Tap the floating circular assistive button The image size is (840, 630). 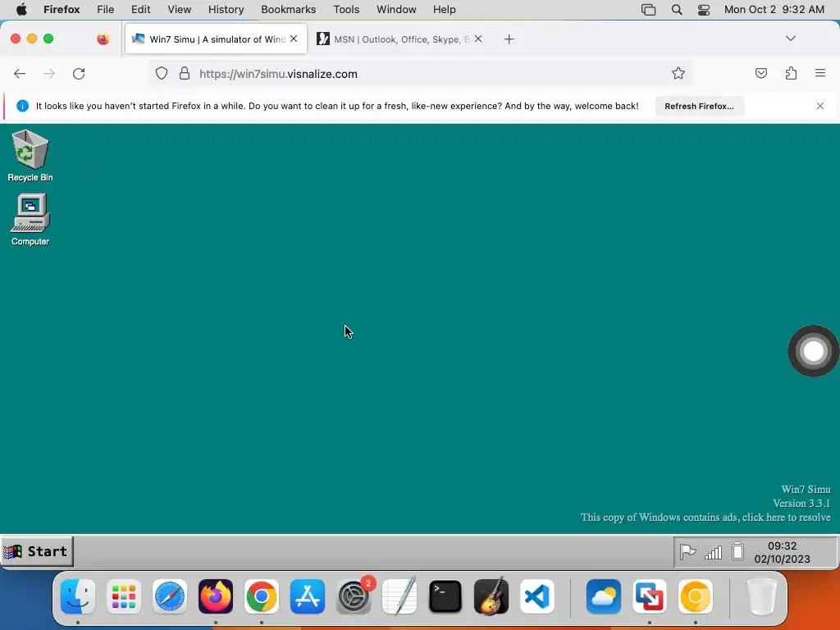coord(813,351)
